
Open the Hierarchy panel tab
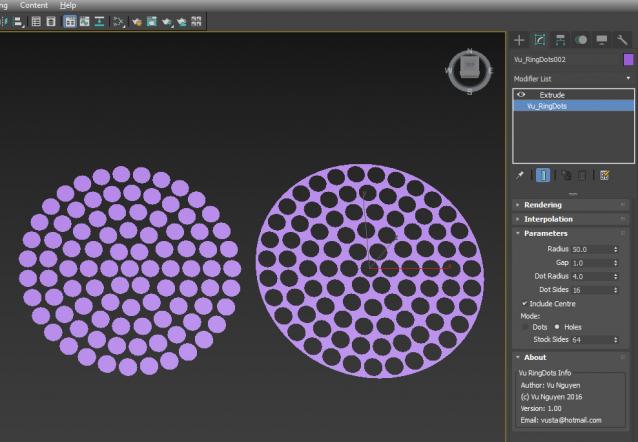[x=560, y=40]
